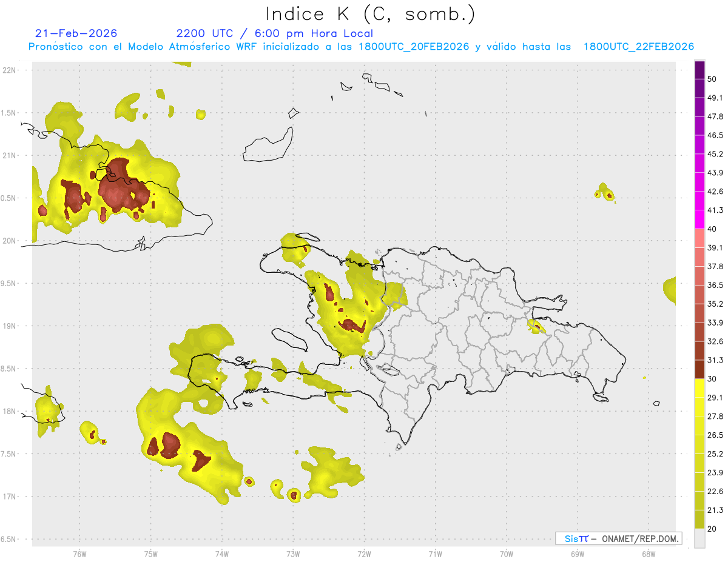Click the colorbar value "40"
This screenshot has width=728, height=562.
pos(712,229)
